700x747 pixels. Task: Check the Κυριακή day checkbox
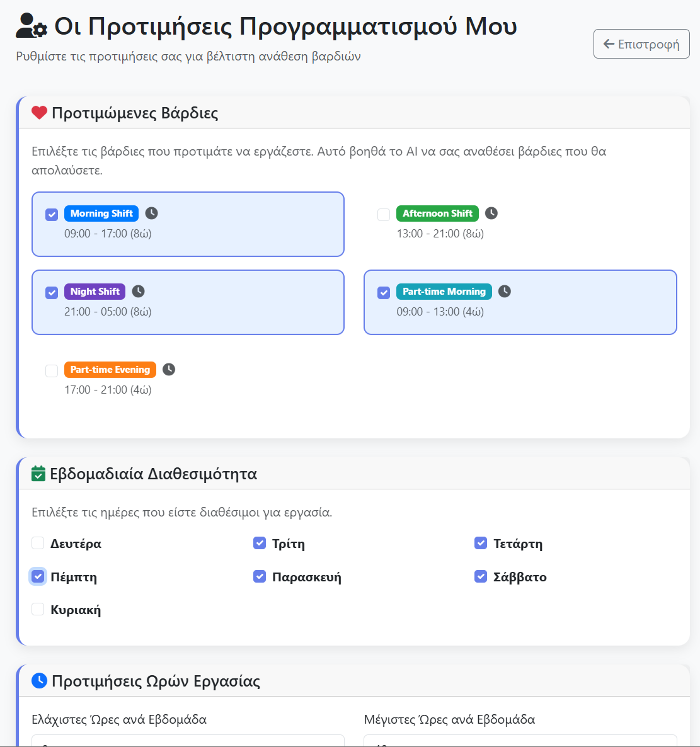pyautogui.click(x=38, y=609)
